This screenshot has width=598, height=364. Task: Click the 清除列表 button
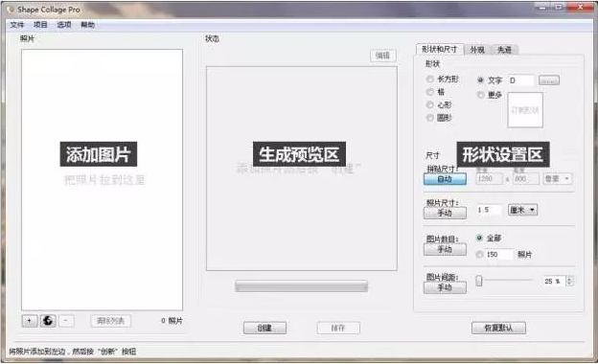[x=110, y=321]
